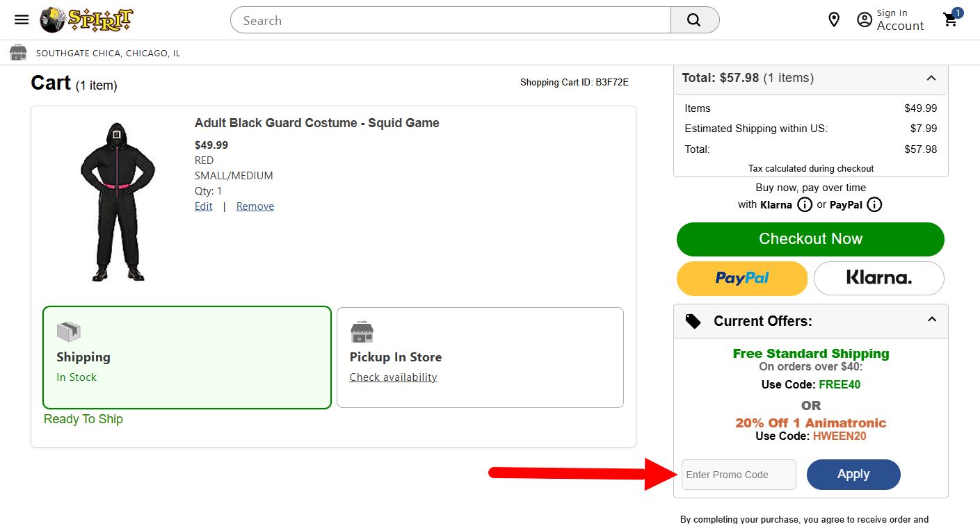Pay with the Klarna button

(x=879, y=279)
